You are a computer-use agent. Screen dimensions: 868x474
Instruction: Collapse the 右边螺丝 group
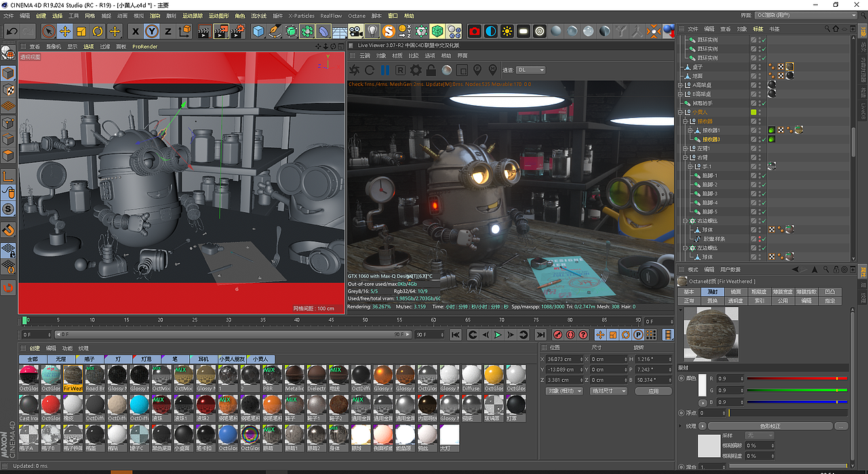pyautogui.click(x=686, y=221)
